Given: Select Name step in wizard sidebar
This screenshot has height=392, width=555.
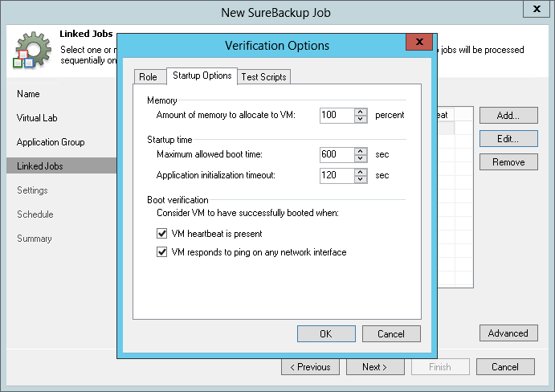Looking at the screenshot, I should pos(28,94).
